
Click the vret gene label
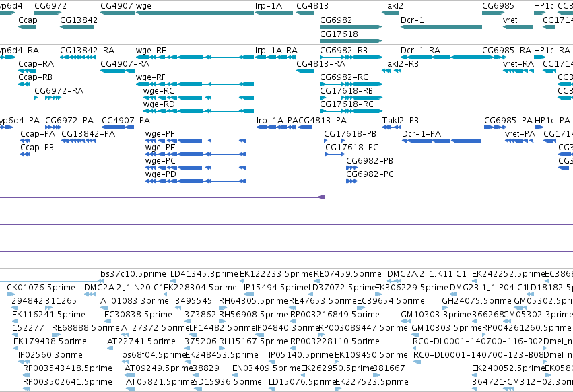pos(510,20)
